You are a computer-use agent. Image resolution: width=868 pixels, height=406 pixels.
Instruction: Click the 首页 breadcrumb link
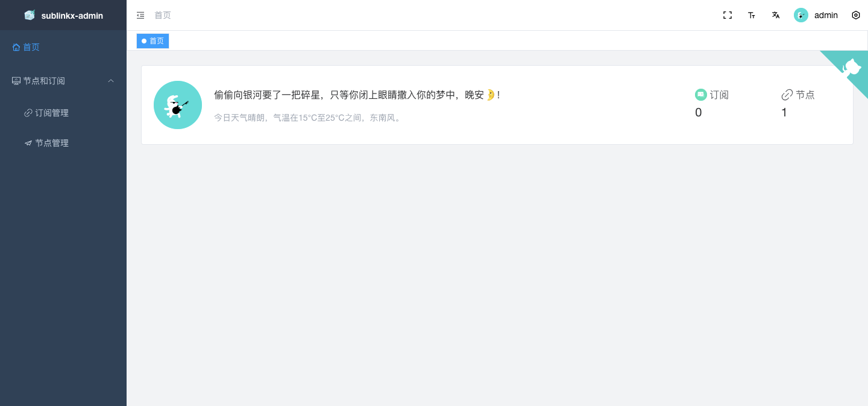pos(163,15)
